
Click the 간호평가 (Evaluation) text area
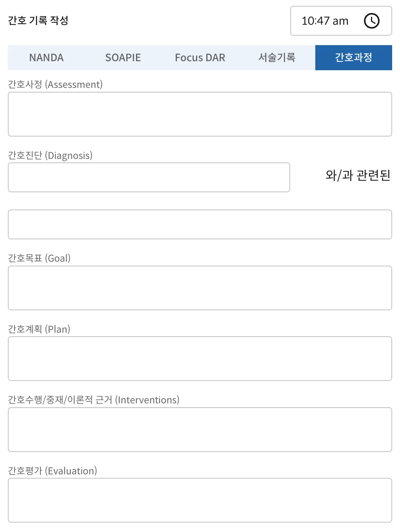coord(200,500)
